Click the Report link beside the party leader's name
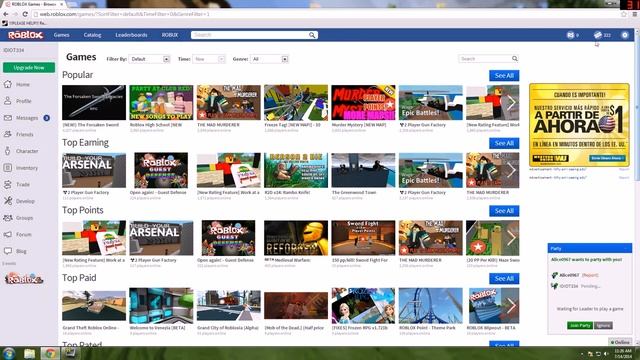 tap(590, 275)
